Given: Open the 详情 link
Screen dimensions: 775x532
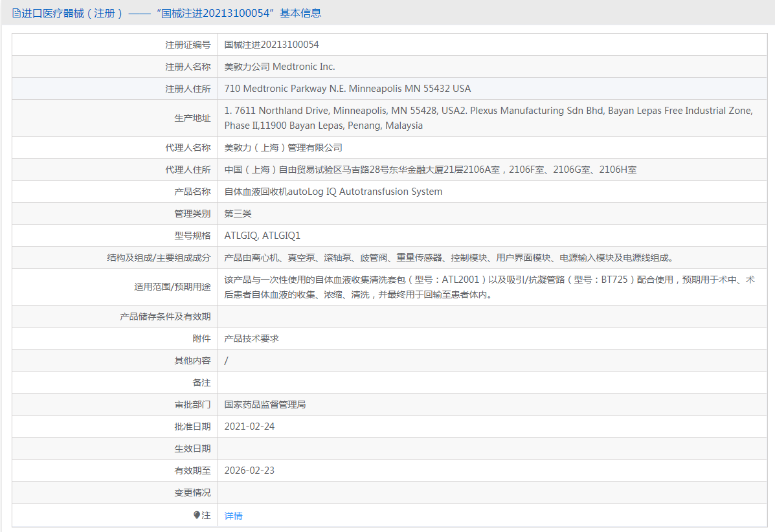Looking at the screenshot, I should tap(233, 516).
